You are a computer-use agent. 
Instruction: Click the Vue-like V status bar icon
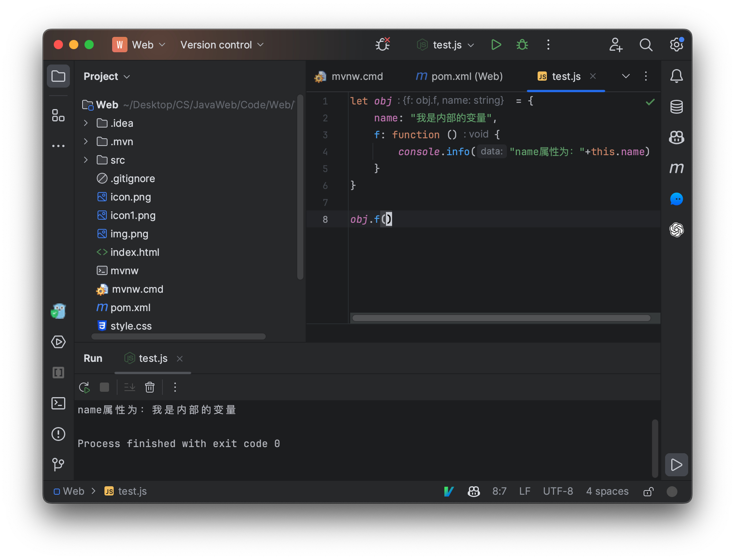(449, 491)
